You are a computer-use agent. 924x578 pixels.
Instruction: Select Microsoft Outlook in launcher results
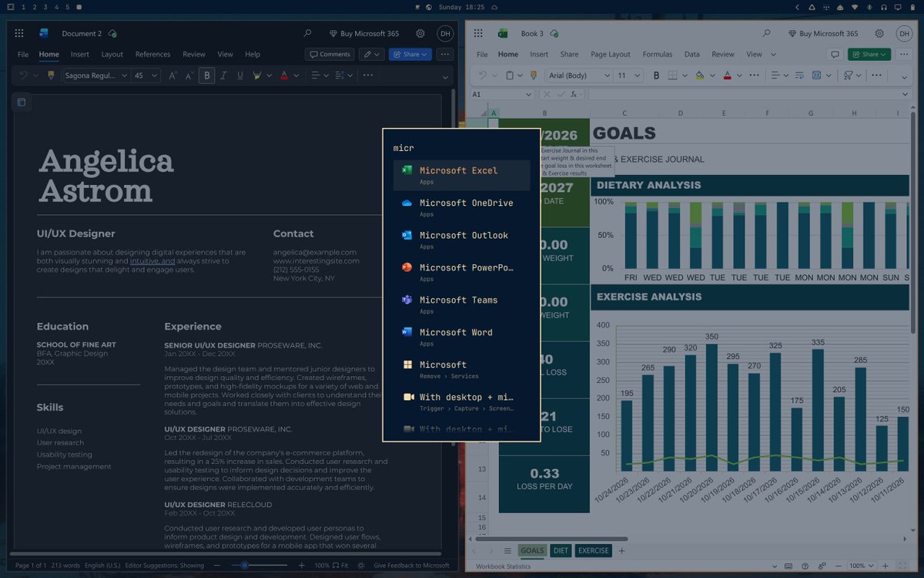[461, 240]
